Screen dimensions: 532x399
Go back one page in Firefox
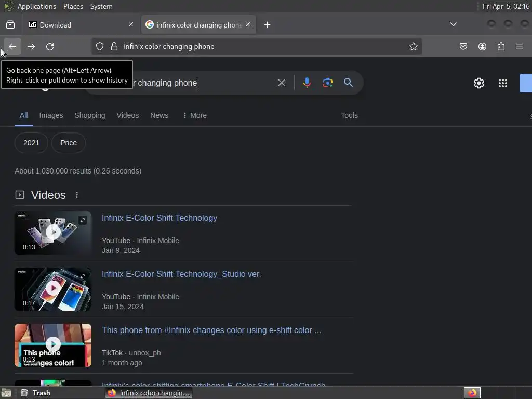click(12, 46)
